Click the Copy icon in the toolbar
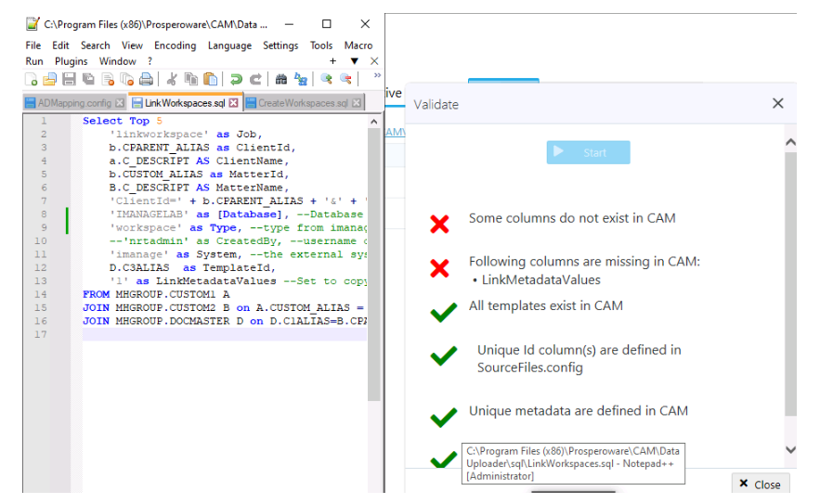820x504 pixels. [x=191, y=79]
